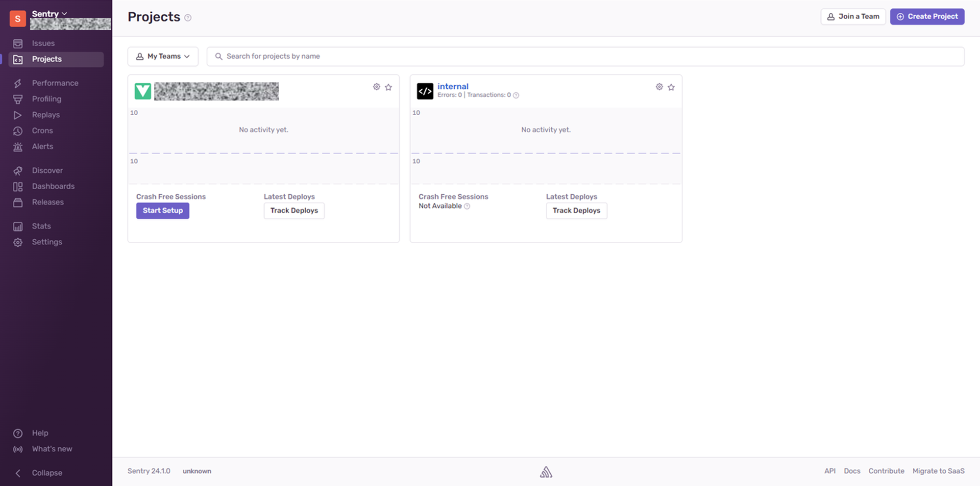980x486 pixels.
Task: Focus the Search for projects by name field
Action: [x=586, y=56]
